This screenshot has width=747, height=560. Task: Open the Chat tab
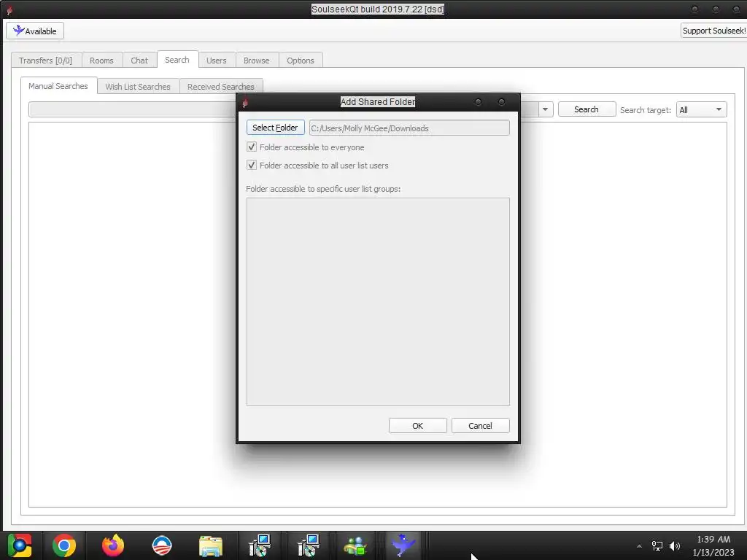pos(139,61)
